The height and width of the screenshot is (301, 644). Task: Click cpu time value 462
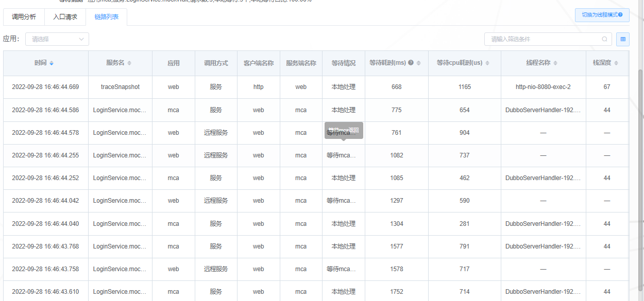click(465, 178)
